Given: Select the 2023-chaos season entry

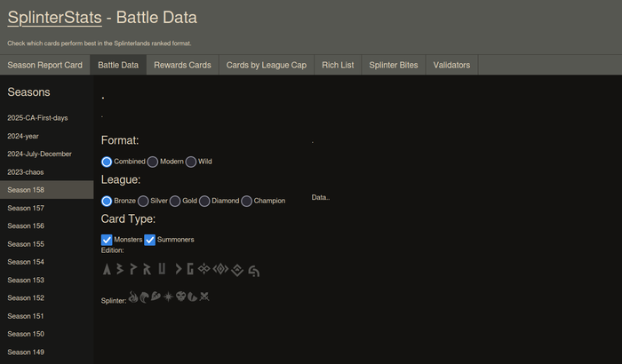Looking at the screenshot, I should [x=47, y=172].
